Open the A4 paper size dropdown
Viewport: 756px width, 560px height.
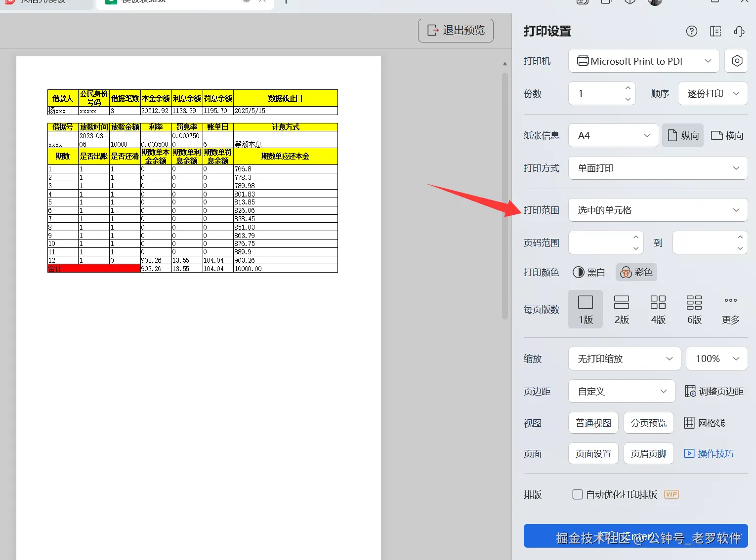click(x=614, y=135)
